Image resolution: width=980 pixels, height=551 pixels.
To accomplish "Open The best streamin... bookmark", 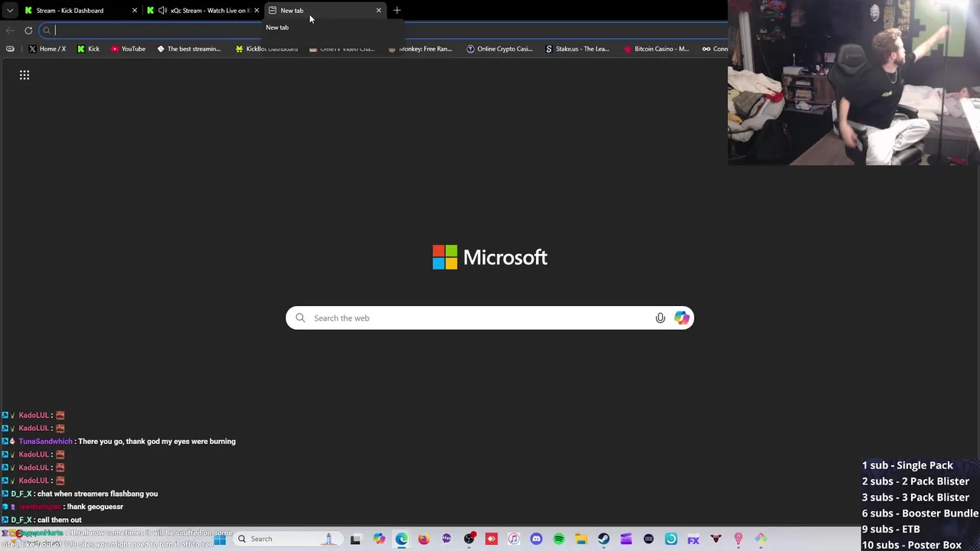I will [188, 49].
